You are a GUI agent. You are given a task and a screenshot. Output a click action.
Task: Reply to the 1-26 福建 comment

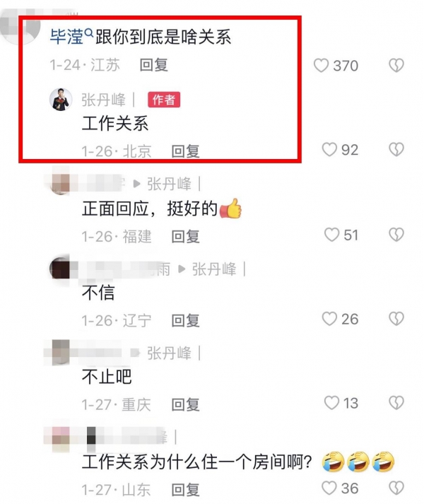(x=185, y=237)
